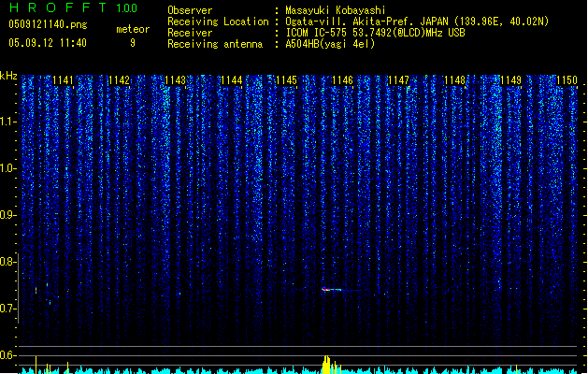Click the 1143 time marker
588x374 pixels.
[x=175, y=80]
